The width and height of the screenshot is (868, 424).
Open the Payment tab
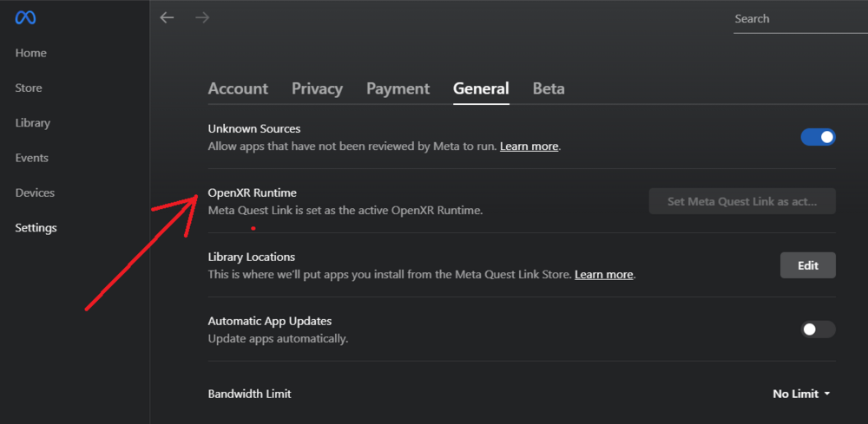point(398,88)
